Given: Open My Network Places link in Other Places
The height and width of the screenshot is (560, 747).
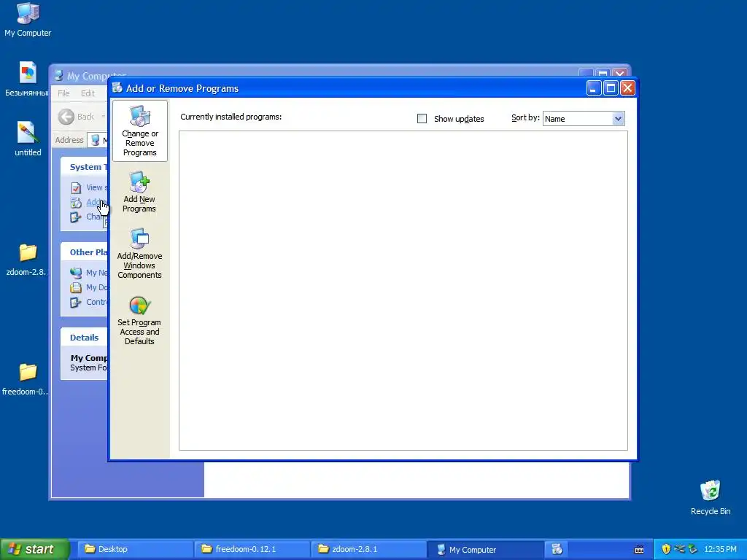Looking at the screenshot, I should (96, 273).
